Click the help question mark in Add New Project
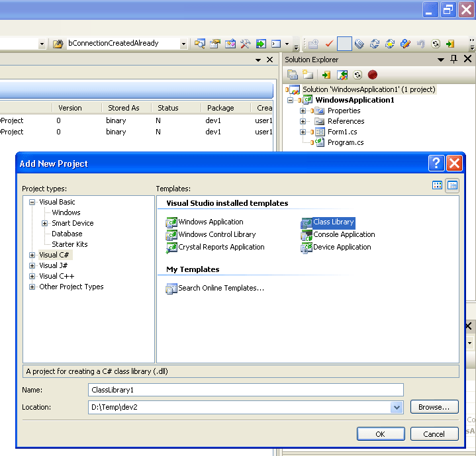The width and height of the screenshot is (476, 456). (x=436, y=163)
